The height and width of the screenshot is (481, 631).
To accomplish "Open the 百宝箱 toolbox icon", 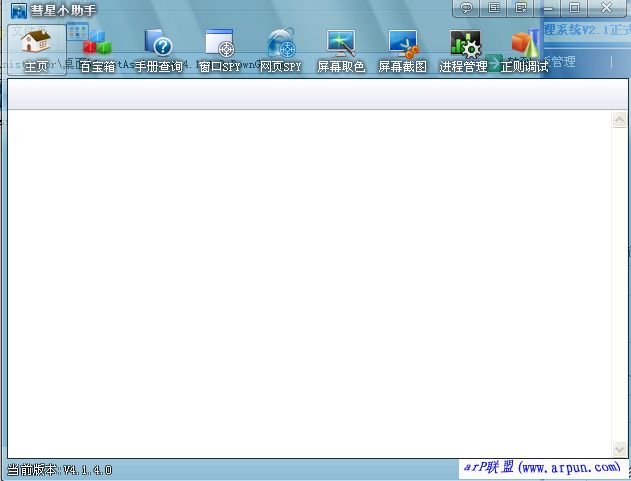I will pos(97,50).
